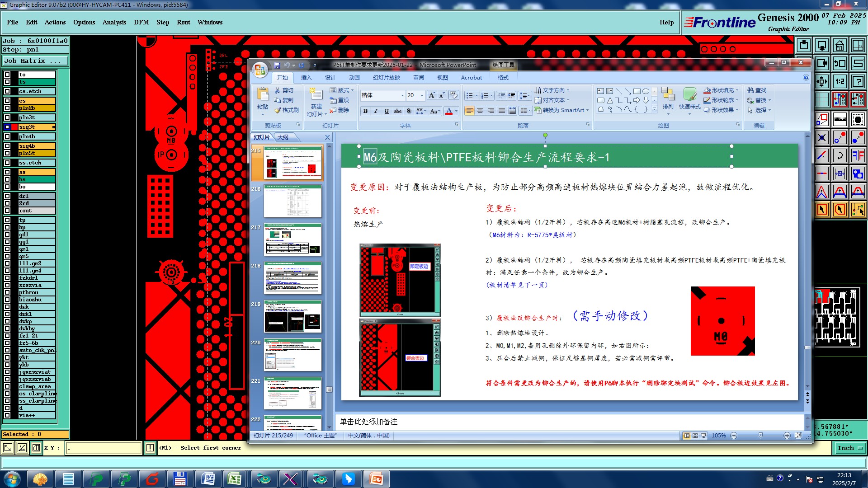Click the mirror F flip tool icon
The height and width of the screenshot is (488, 868).
click(x=858, y=156)
